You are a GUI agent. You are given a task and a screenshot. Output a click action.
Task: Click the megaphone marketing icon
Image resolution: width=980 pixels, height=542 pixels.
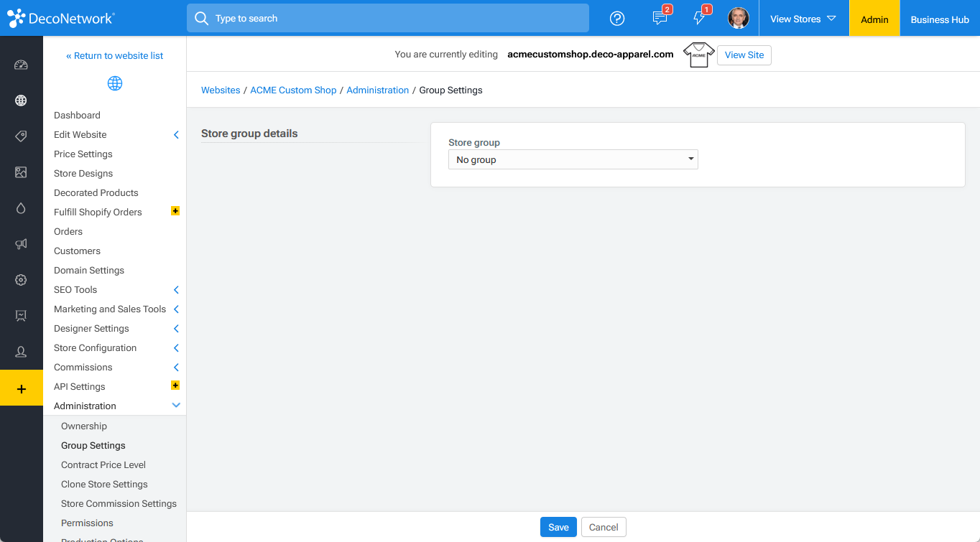tap(21, 244)
